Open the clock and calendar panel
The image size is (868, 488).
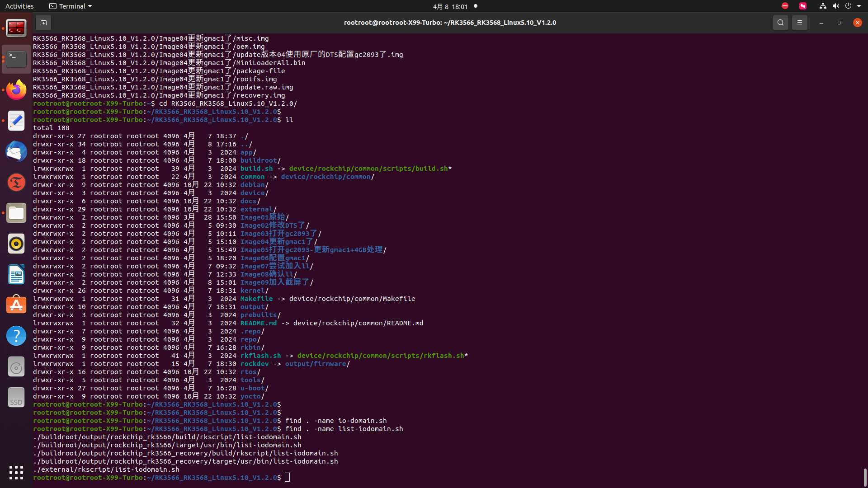pos(450,6)
